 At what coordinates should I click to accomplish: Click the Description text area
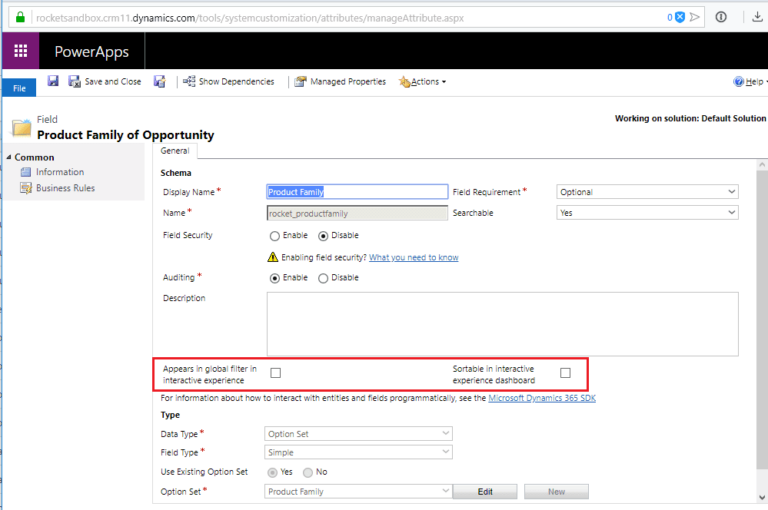click(x=503, y=324)
